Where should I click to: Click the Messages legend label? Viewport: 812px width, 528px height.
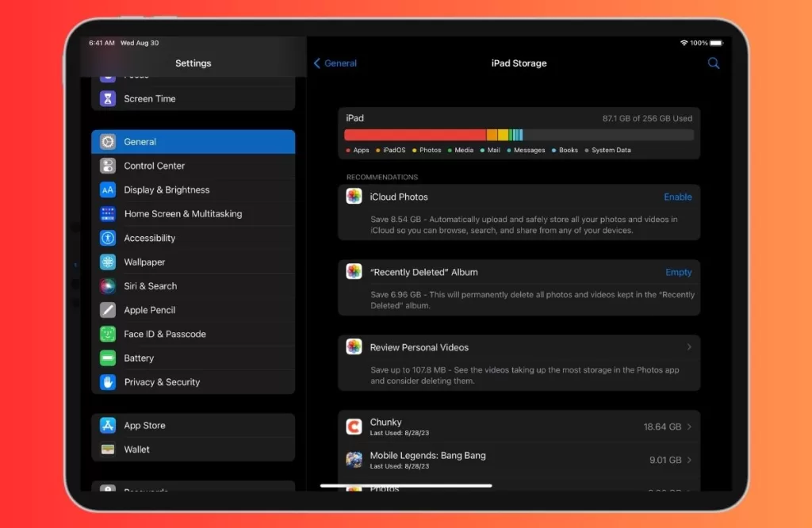(x=529, y=150)
